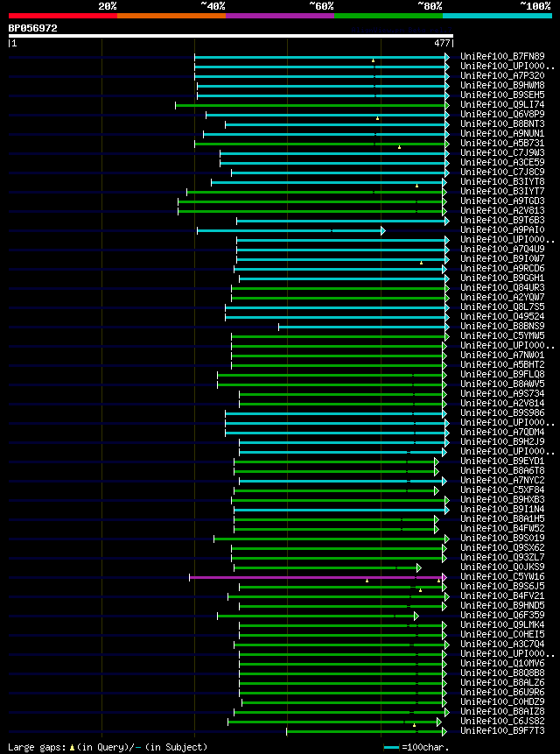This screenshot has width=560, height=754.
Task: Choose the UniRef100_B3IYT7 entry
Action: pos(502,191)
